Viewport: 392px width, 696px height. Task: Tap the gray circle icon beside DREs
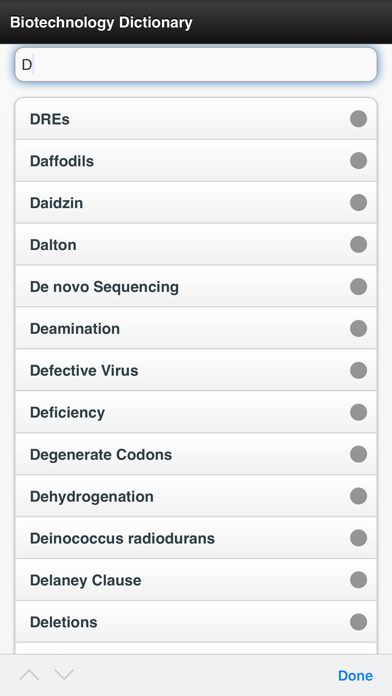pos(358,119)
